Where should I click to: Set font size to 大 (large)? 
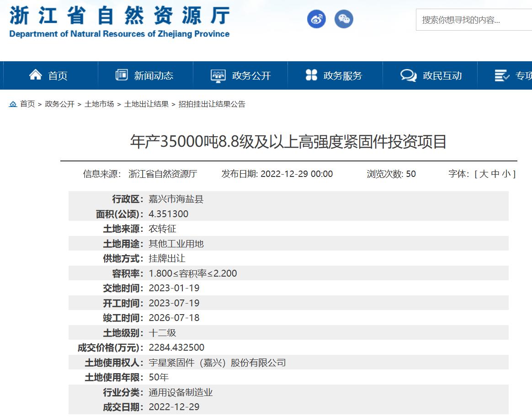tap(484, 174)
